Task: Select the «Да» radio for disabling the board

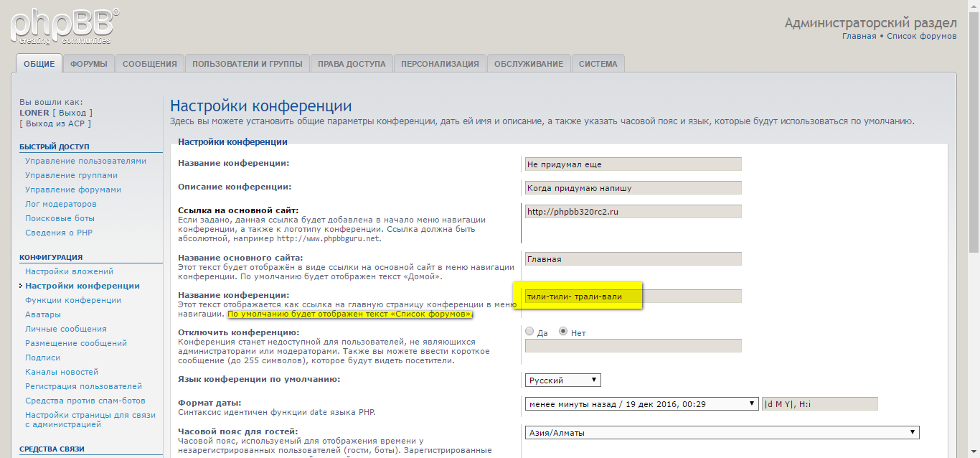Action: click(529, 332)
